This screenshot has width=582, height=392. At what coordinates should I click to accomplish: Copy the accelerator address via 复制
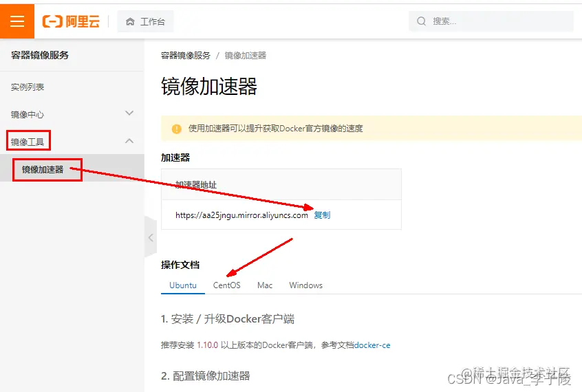coord(322,215)
